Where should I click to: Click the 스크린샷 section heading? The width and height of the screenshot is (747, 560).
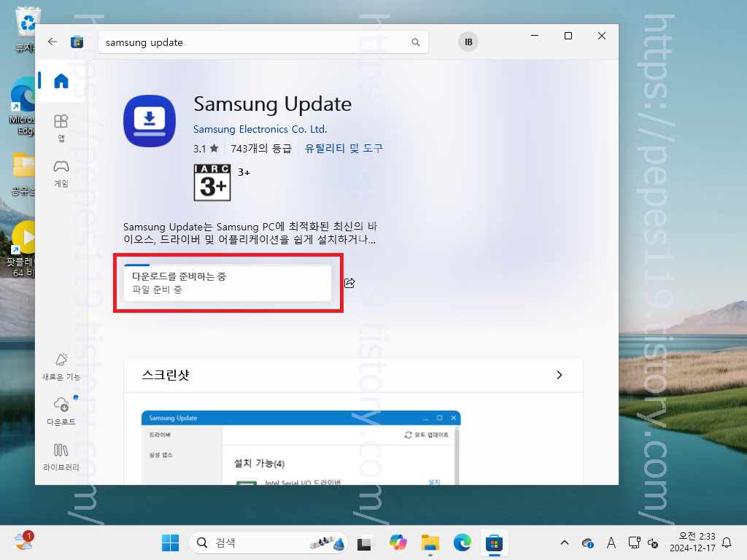pos(166,376)
